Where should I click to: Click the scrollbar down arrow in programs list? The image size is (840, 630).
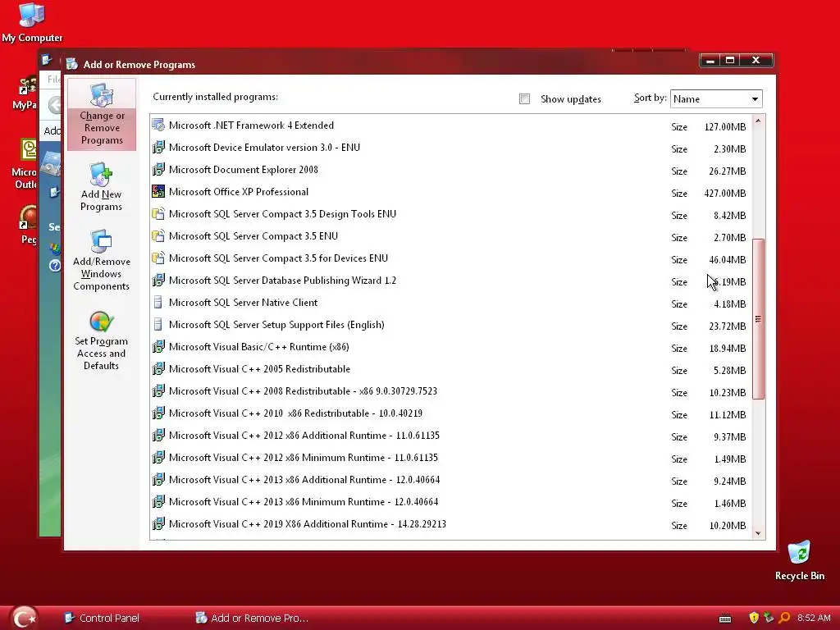pos(758,533)
